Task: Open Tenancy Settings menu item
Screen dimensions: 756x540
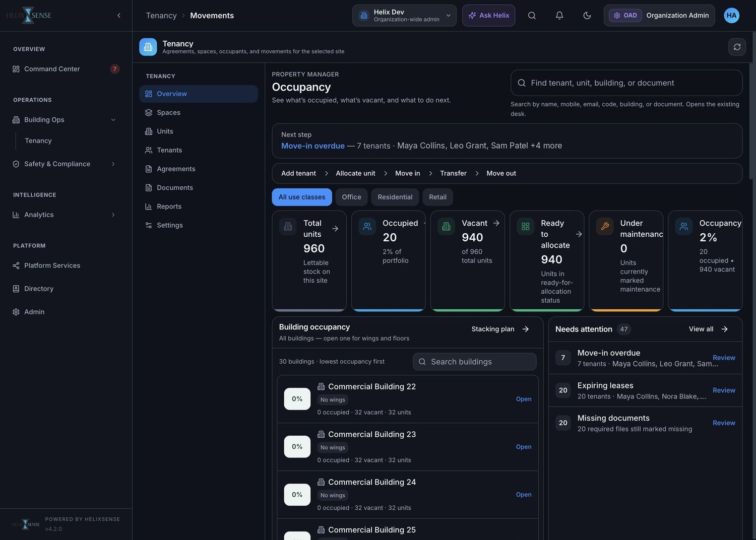Action: pos(199,225)
